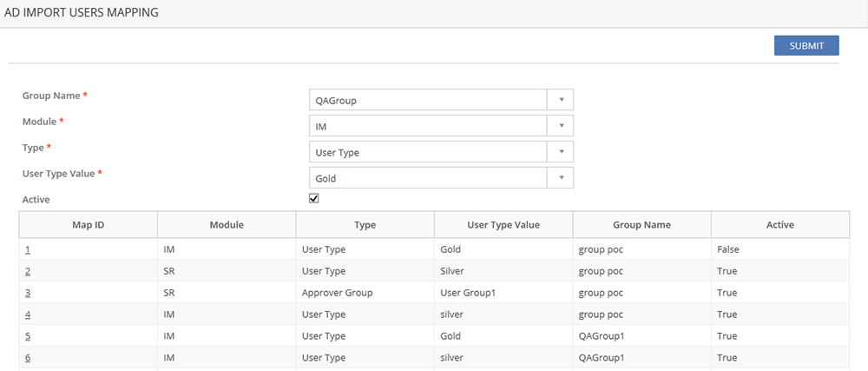Select Map ID 3 link
Screen dimensions: 868x371
[x=28, y=293]
